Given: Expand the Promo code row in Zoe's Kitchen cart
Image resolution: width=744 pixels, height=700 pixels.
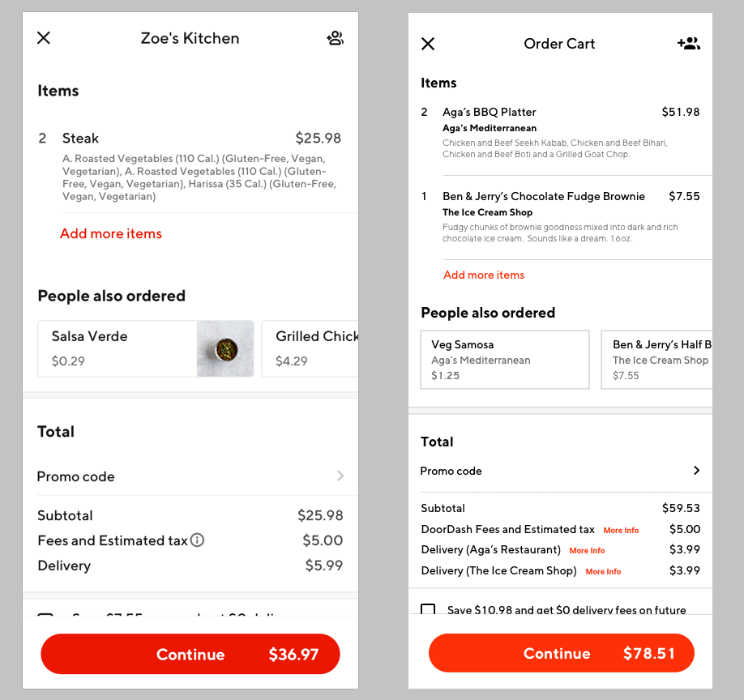Looking at the screenshot, I should click(190, 476).
